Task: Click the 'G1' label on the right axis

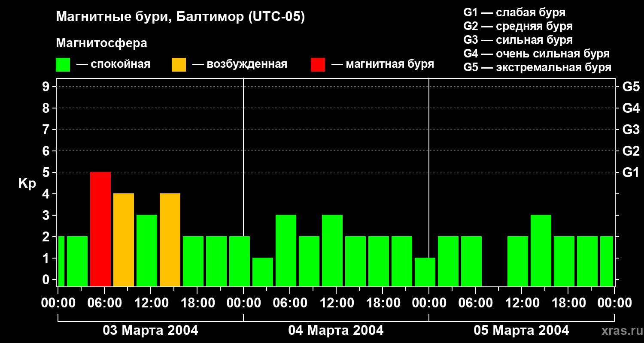Action: (631, 172)
